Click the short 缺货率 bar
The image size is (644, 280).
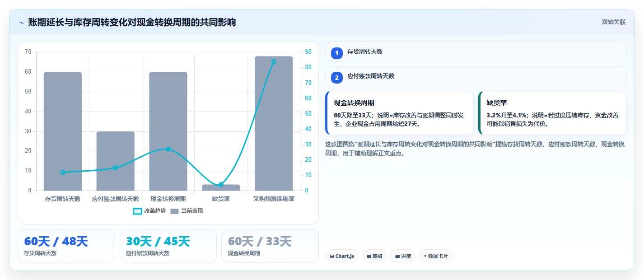tap(221, 187)
